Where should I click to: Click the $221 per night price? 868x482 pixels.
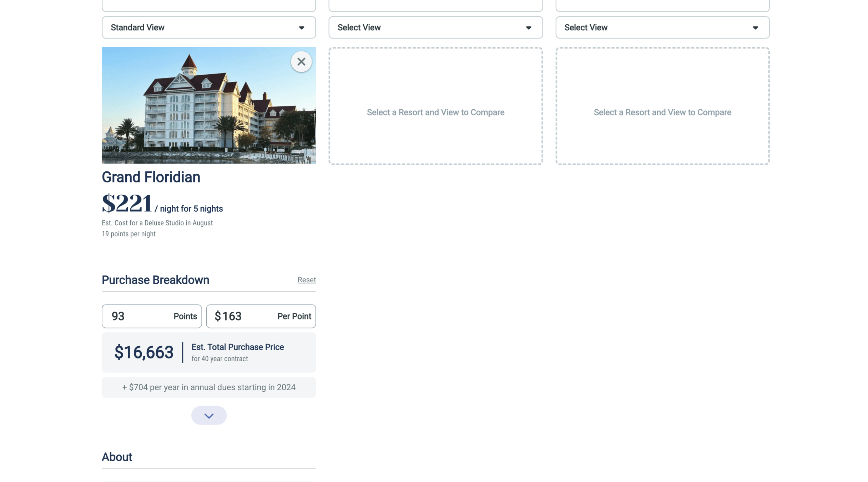click(127, 204)
